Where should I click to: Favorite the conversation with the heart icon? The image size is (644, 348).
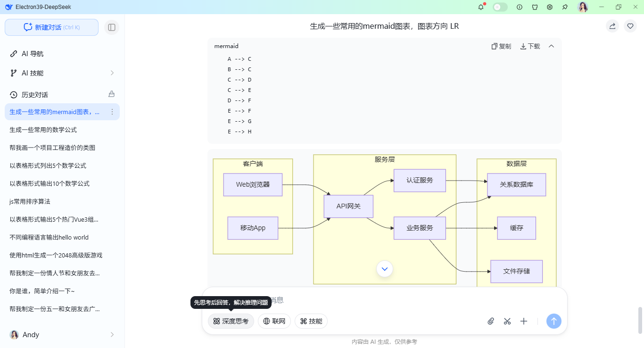(x=630, y=26)
